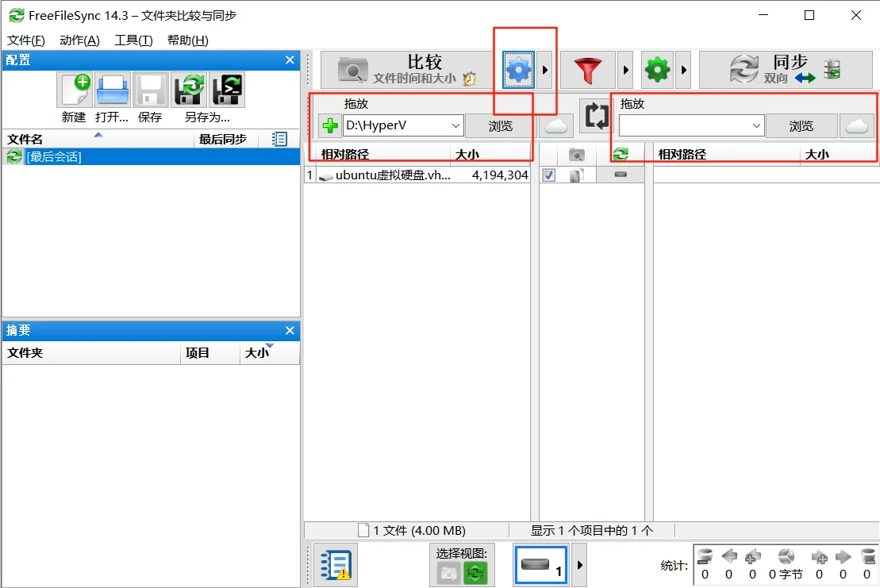
Task: Switch to action view green sync toggle
Action: (x=475, y=574)
